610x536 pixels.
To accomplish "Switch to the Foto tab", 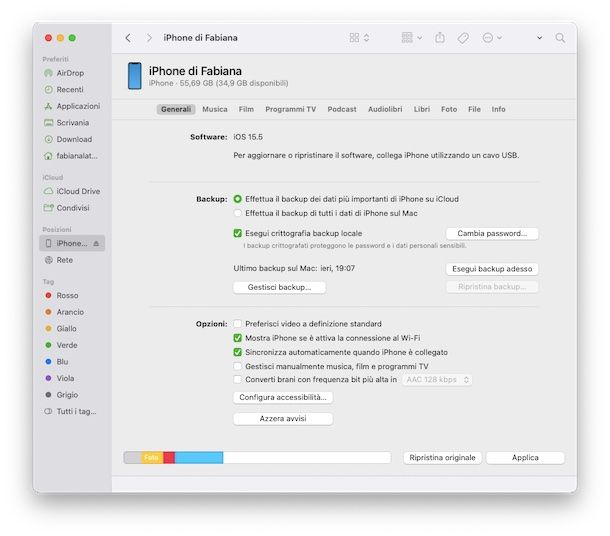I will coord(449,109).
